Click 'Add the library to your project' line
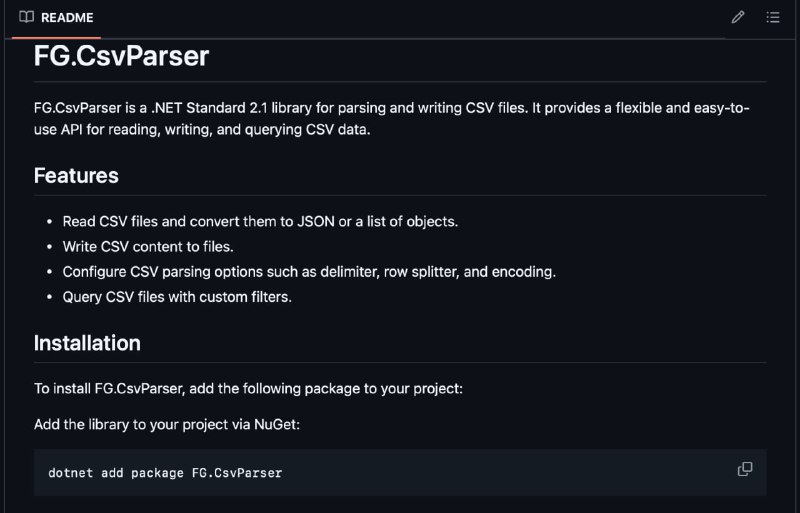This screenshot has height=513, width=800. [167, 425]
